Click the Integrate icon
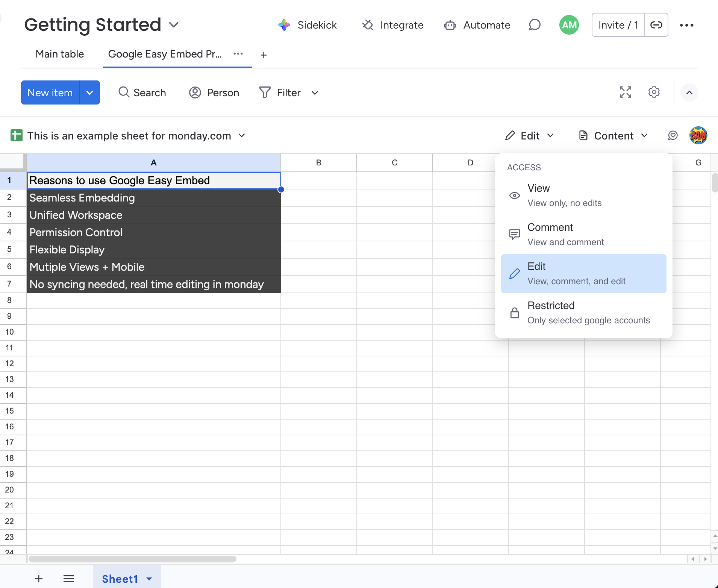The image size is (718, 588). pos(367,25)
